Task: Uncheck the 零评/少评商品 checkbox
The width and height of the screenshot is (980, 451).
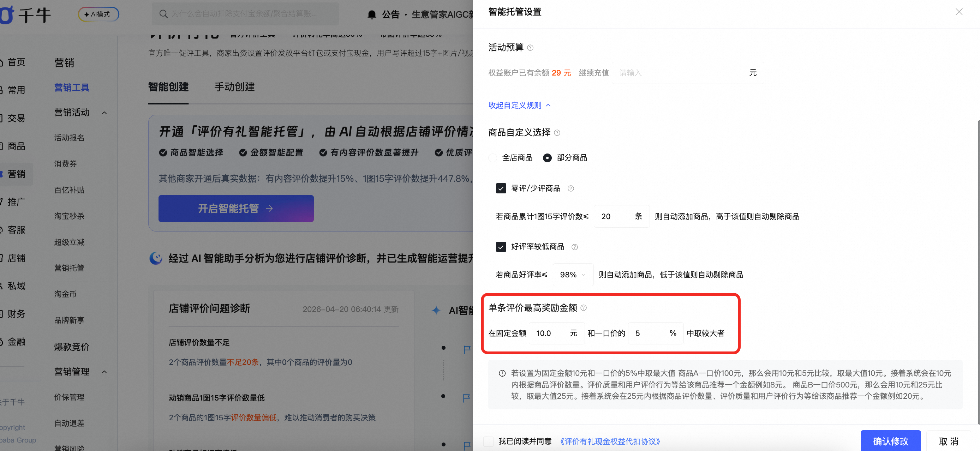Action: tap(501, 188)
